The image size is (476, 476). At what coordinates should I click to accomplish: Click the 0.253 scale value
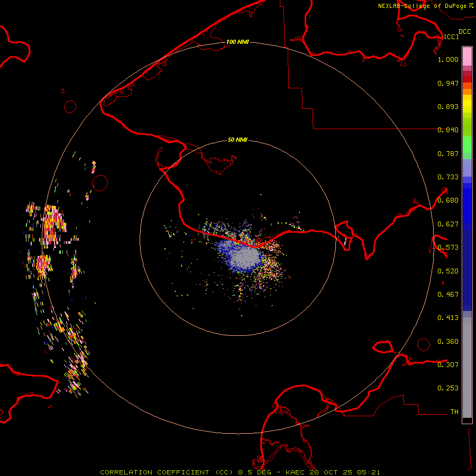pyautogui.click(x=448, y=388)
